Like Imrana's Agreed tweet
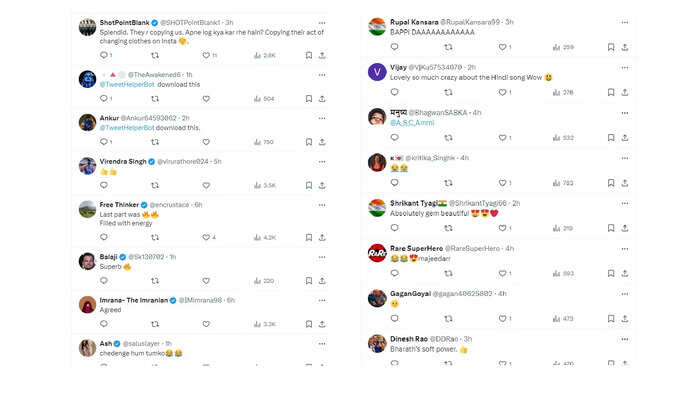The width and height of the screenshot is (700, 394). click(206, 324)
